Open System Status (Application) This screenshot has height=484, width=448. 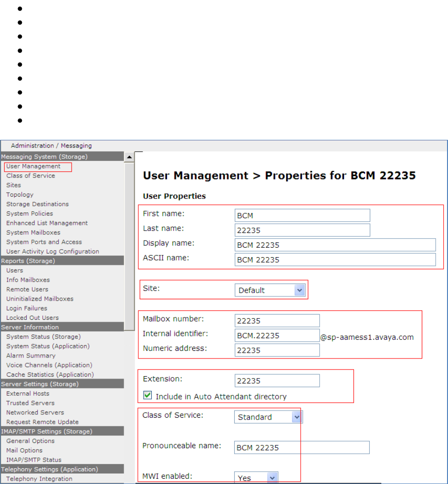[48, 347]
